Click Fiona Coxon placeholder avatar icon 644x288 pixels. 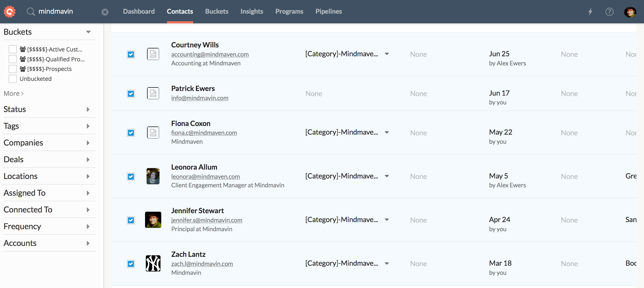click(153, 133)
